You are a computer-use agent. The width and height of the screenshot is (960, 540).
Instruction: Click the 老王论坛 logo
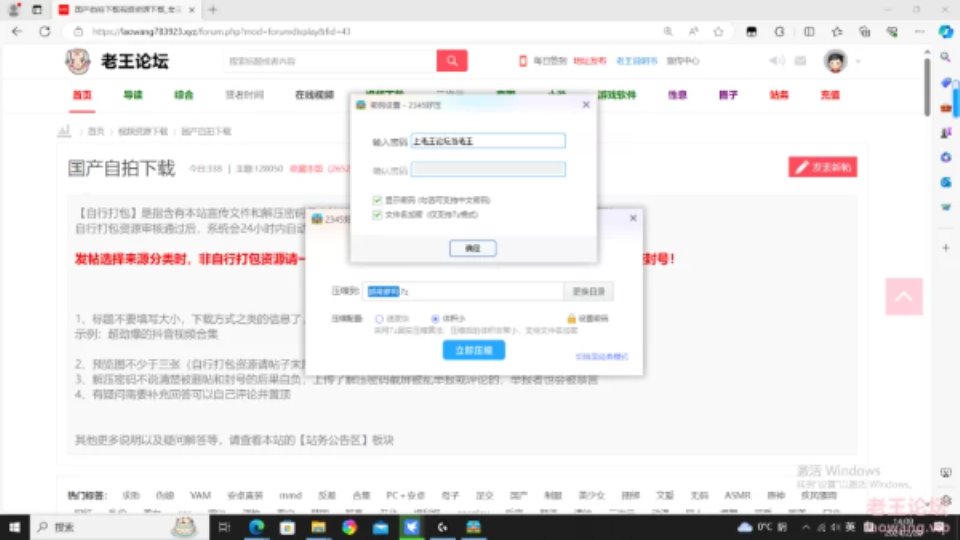point(117,61)
